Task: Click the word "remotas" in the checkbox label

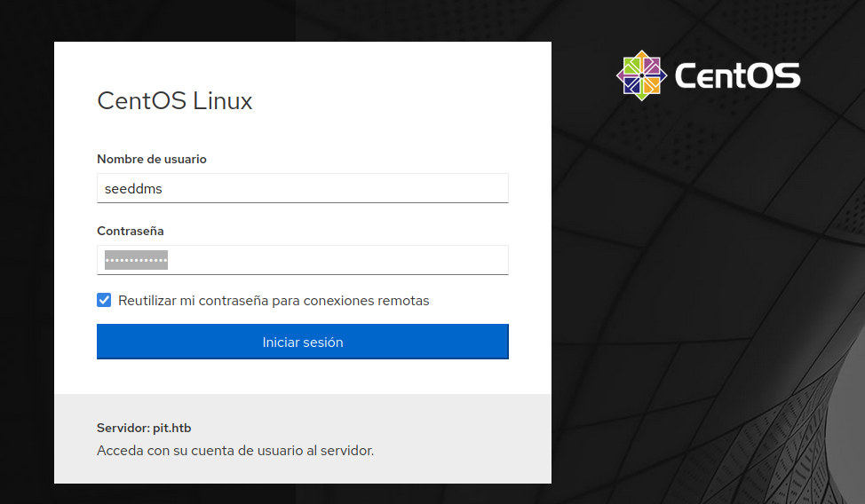Action: pos(402,301)
